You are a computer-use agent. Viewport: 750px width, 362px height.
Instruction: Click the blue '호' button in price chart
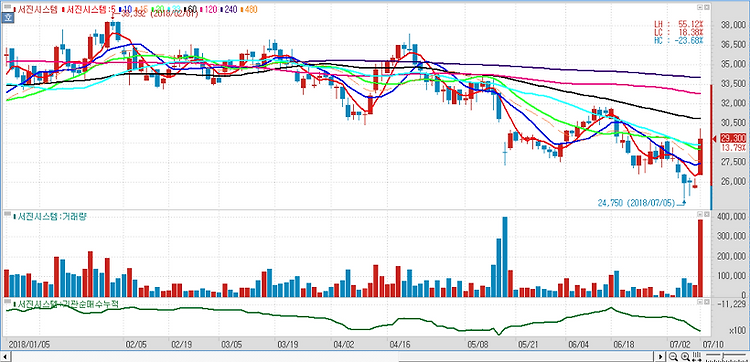[8, 18]
